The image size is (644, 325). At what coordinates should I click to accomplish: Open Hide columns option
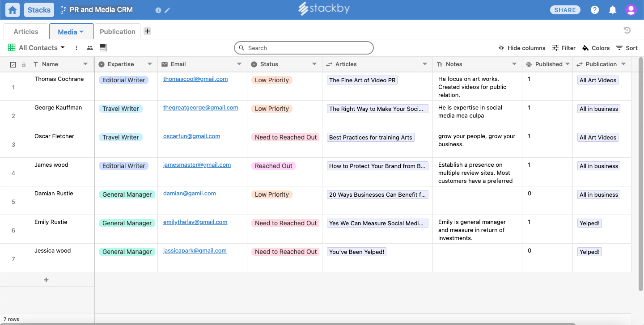pos(522,48)
